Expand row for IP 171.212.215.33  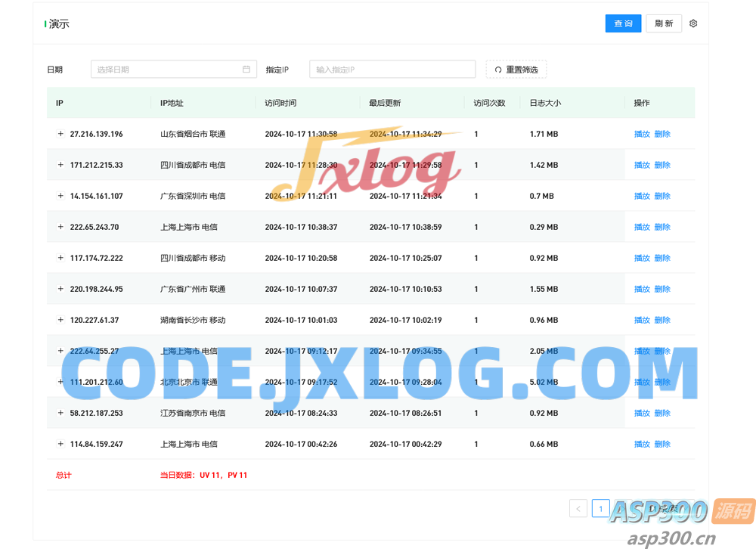60,165
